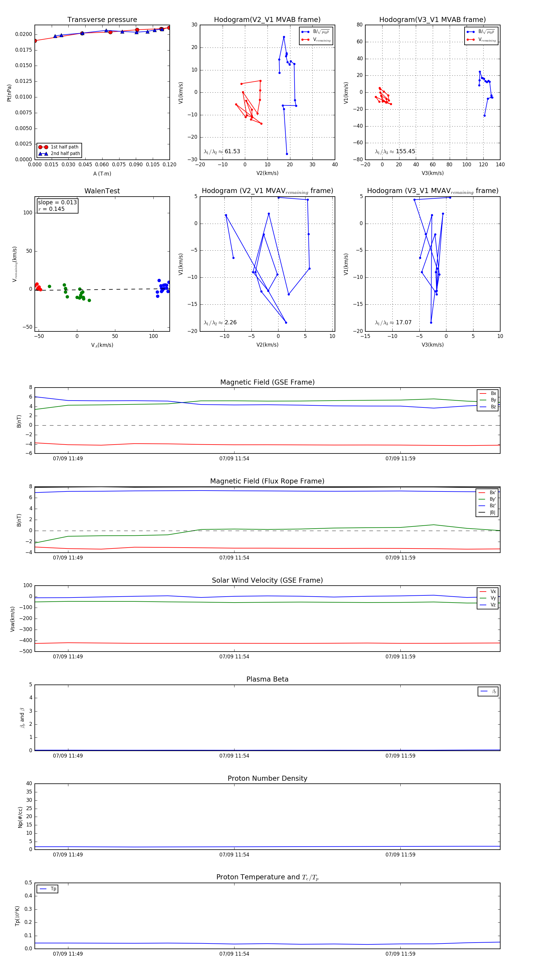Viewport: 535px width, 980px height.
Task: Click the By' legend entry in flux rope plot
Action: tap(487, 499)
